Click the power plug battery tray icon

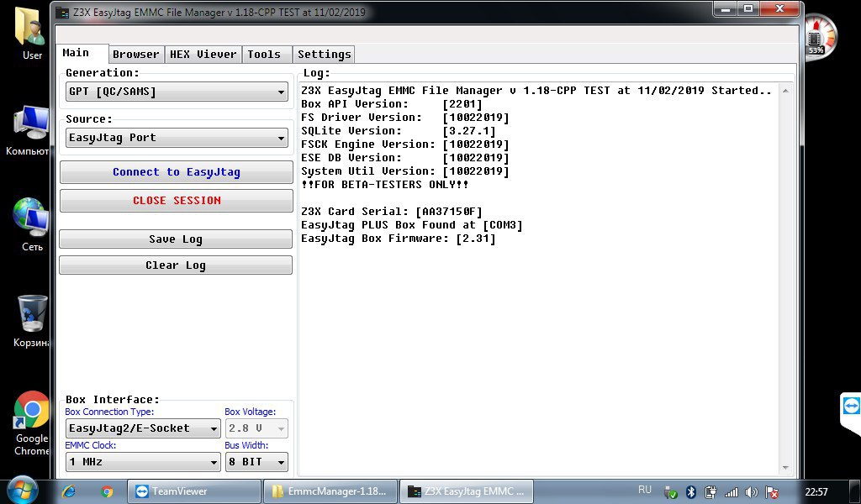(x=710, y=492)
